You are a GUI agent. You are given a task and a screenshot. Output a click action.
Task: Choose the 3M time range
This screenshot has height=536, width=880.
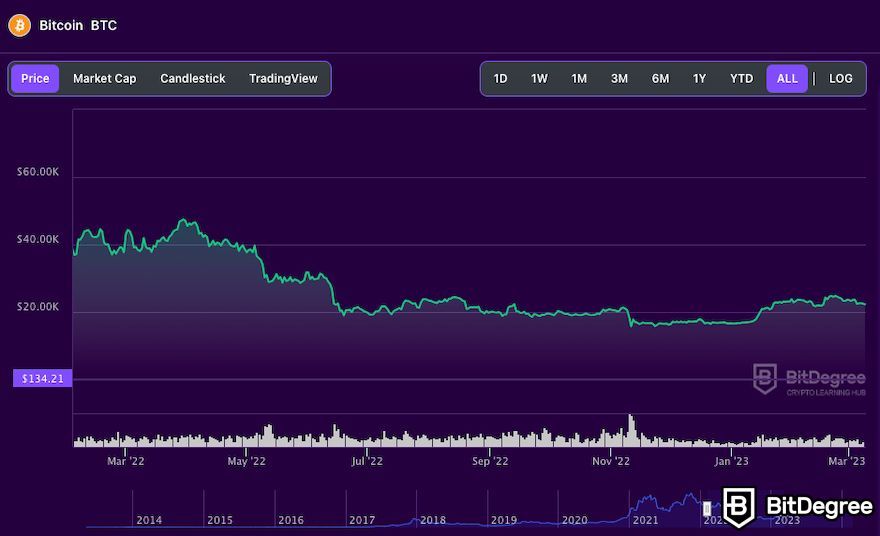pos(619,79)
